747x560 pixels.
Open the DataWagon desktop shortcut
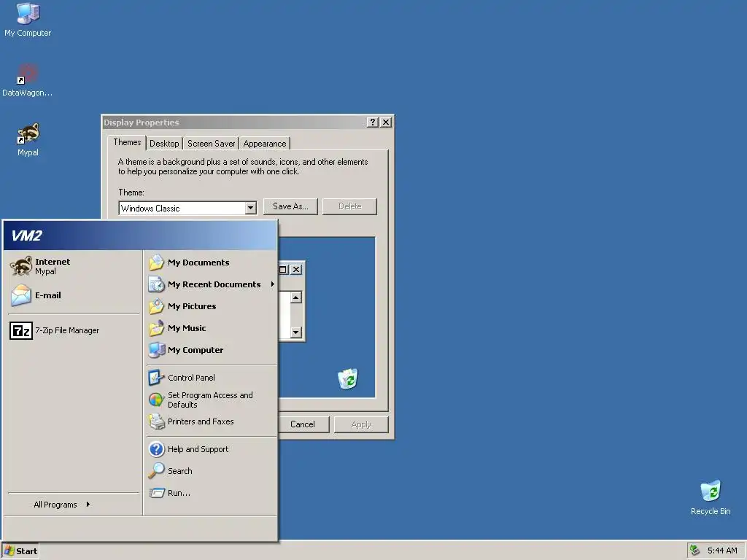[28, 80]
